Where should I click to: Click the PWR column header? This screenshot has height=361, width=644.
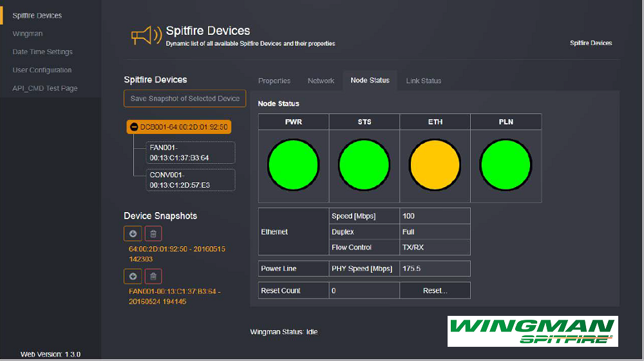pos(294,122)
